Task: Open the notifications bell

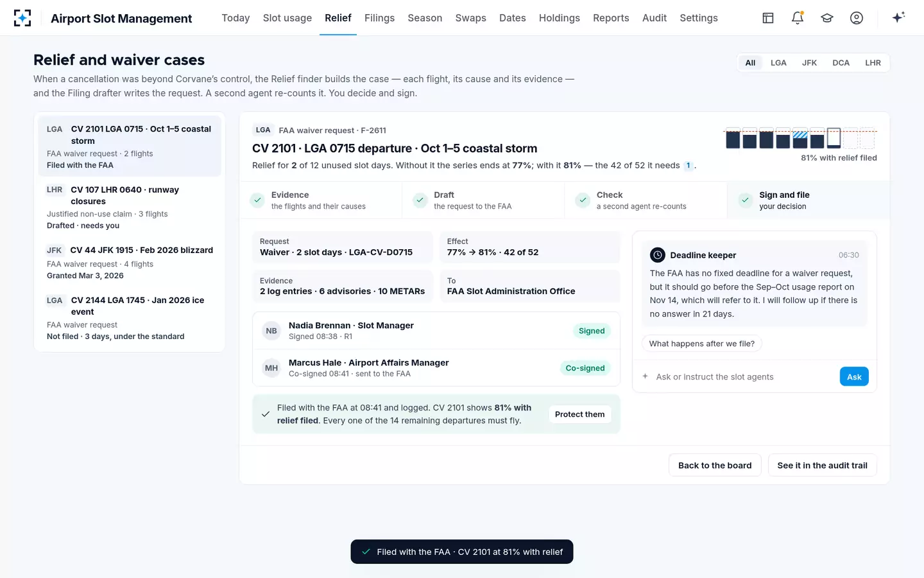Action: [798, 18]
